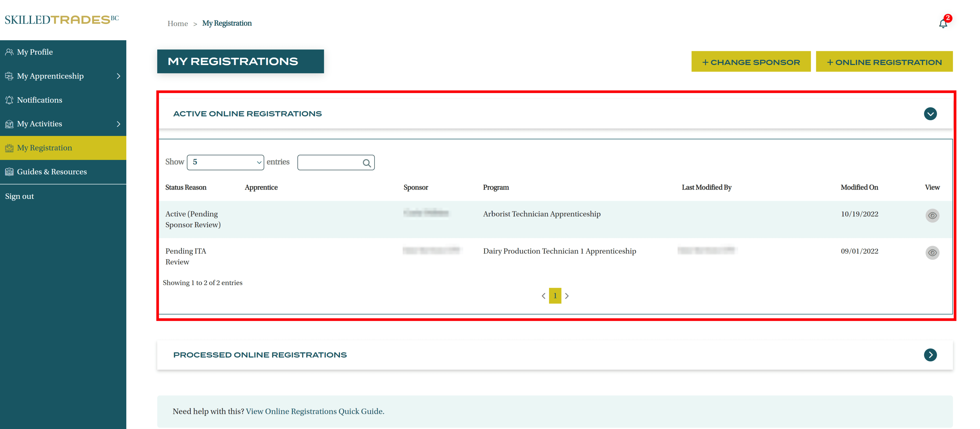Click the Notifications bell in sidebar

9,100
